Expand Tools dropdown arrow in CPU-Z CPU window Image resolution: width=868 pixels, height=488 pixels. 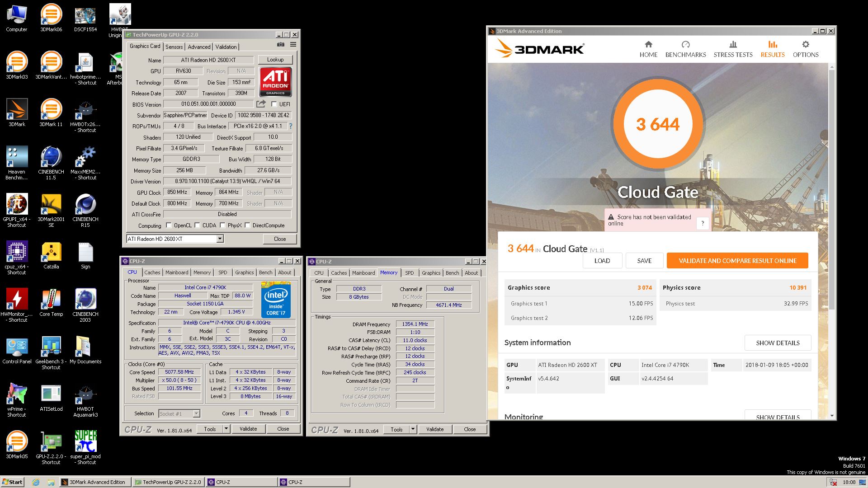coord(226,429)
